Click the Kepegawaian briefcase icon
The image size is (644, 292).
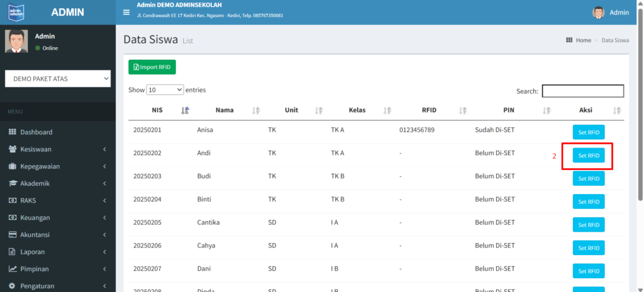point(12,166)
